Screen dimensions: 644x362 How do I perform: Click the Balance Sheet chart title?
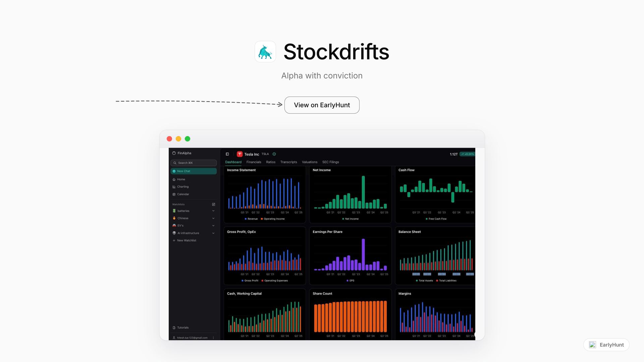(410, 232)
